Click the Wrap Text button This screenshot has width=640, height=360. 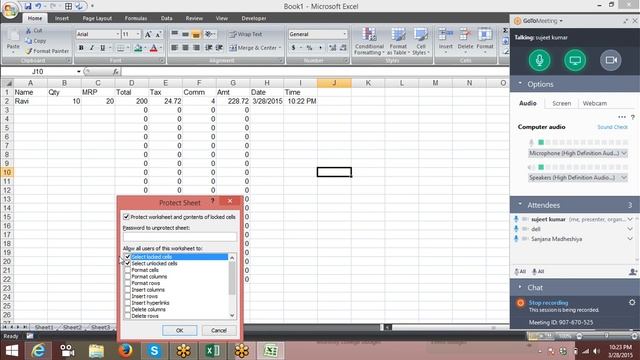[245, 34]
